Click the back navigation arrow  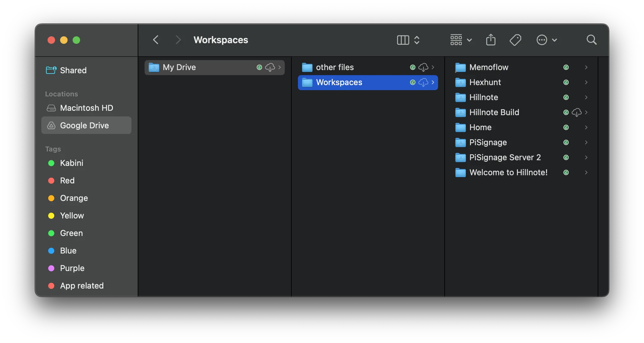tap(156, 40)
